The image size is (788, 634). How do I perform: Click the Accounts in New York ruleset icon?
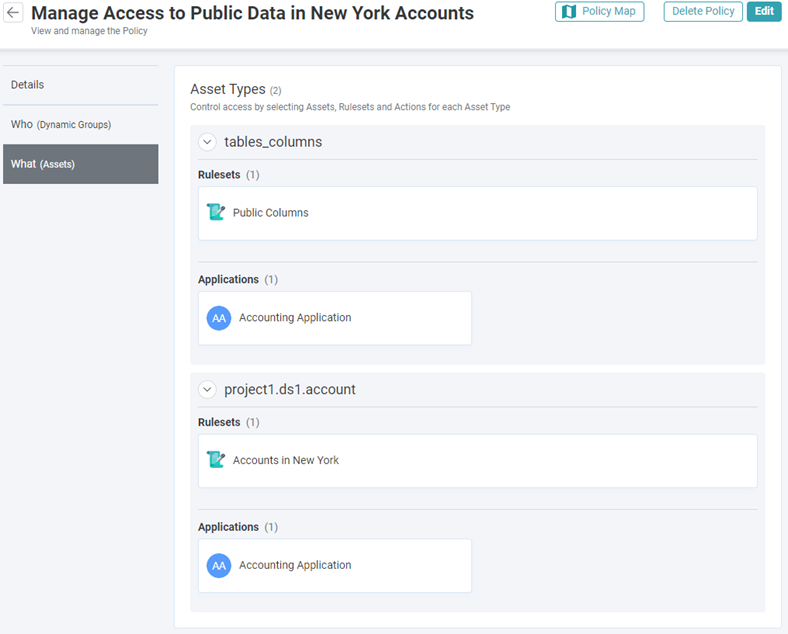click(215, 460)
